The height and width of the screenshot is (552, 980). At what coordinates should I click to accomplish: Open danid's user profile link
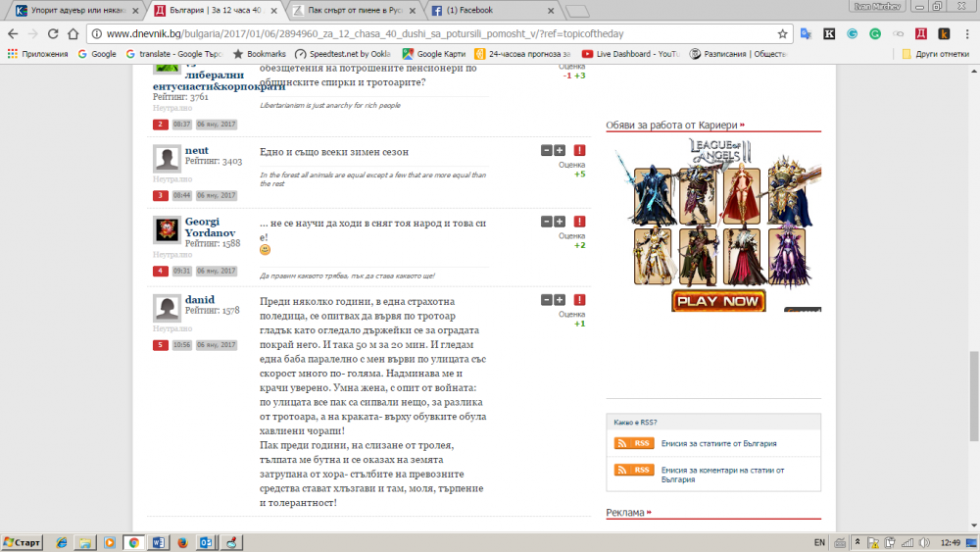199,299
